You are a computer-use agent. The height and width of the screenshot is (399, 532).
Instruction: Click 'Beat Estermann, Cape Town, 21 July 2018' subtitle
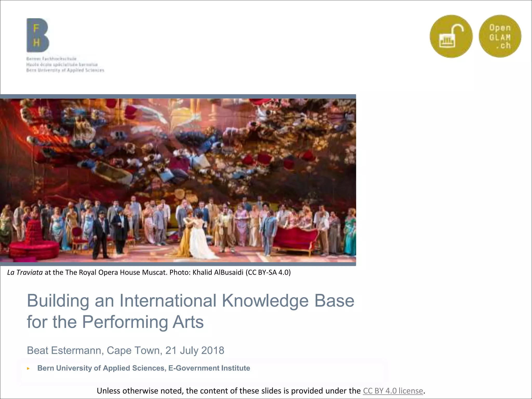coord(125,350)
